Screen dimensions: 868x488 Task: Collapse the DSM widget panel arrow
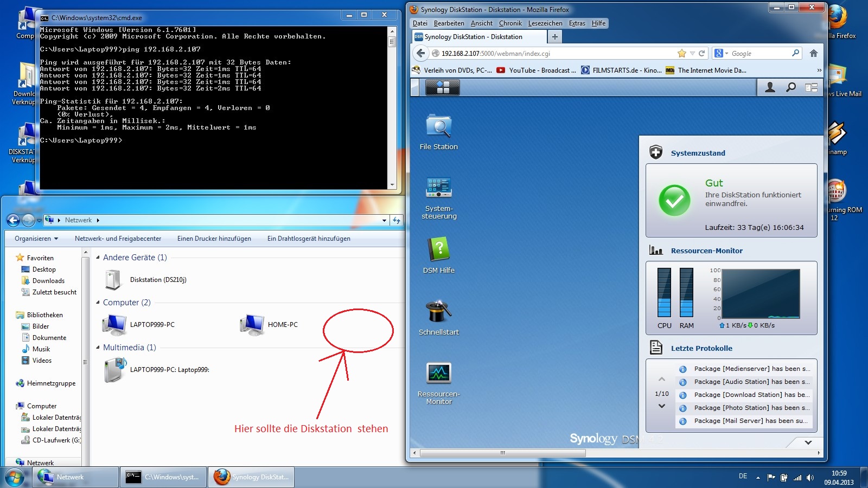tap(808, 442)
